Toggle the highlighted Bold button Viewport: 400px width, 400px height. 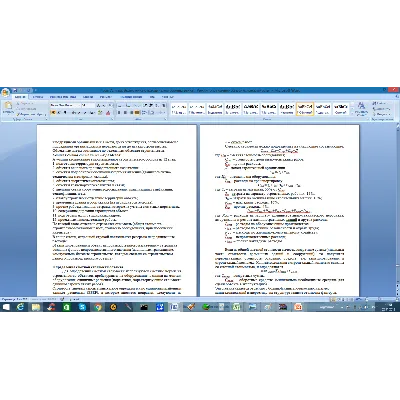point(53,113)
